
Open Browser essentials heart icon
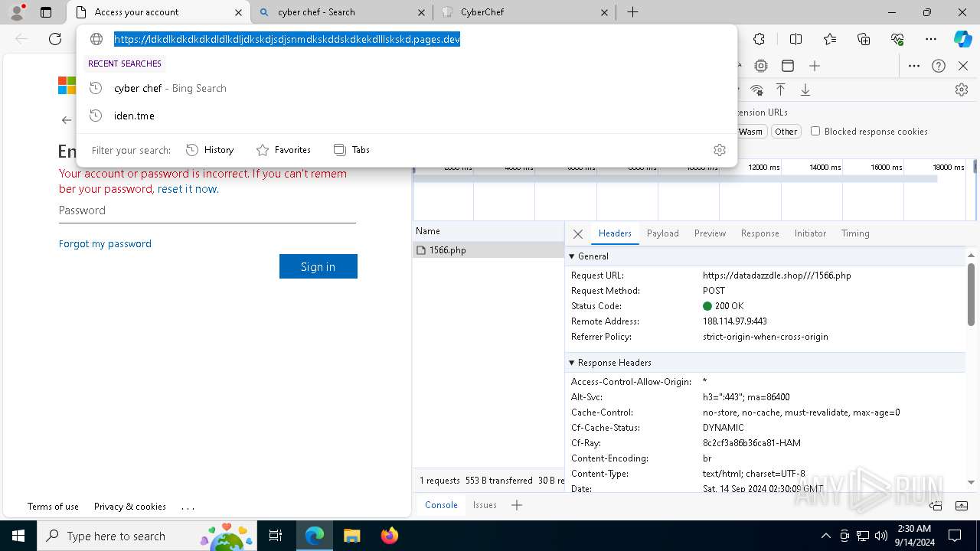pos(897,39)
